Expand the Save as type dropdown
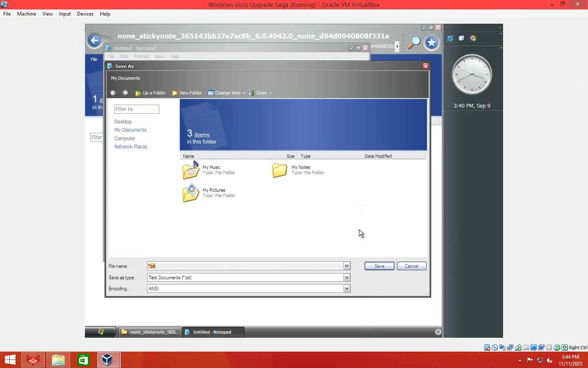The image size is (588, 368). (x=347, y=278)
